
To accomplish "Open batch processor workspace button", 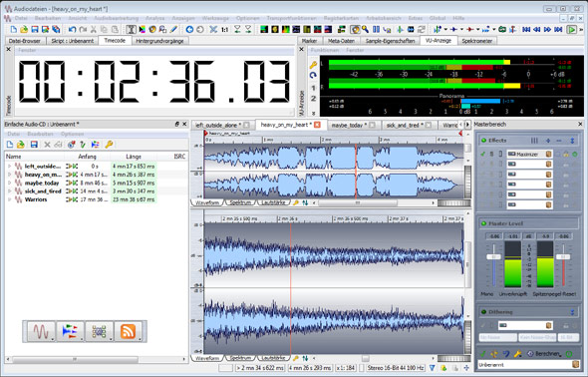I will [99, 331].
